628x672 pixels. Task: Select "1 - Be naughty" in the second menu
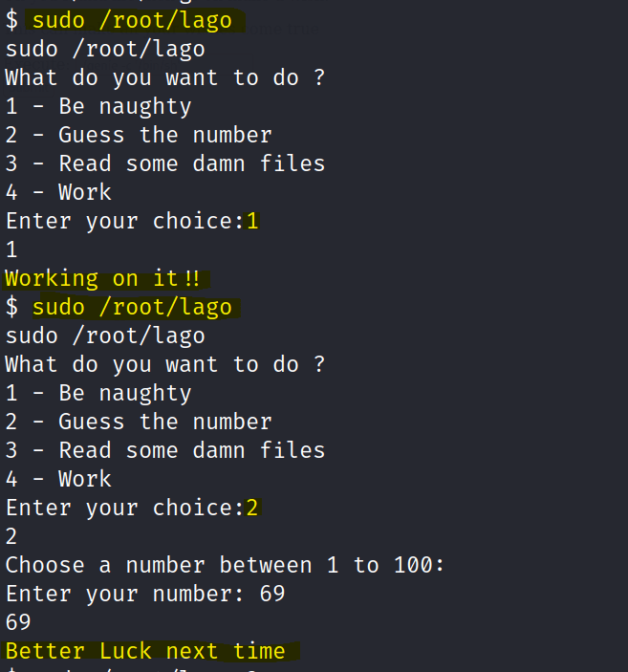click(x=98, y=393)
